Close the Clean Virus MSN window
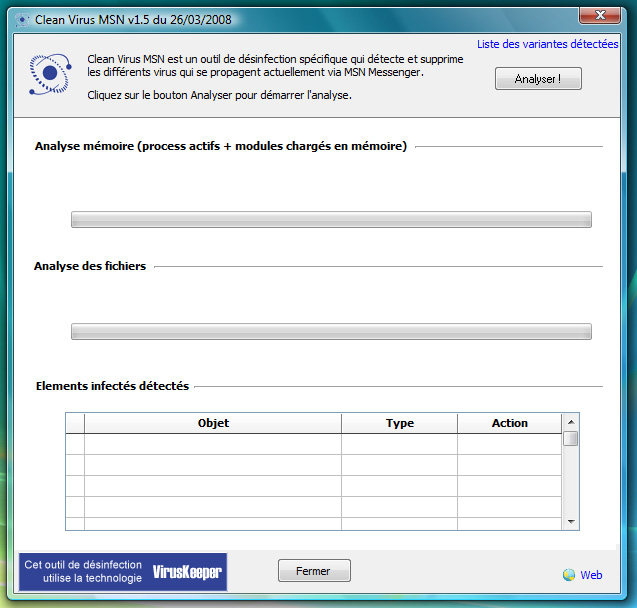Image resolution: width=637 pixels, height=608 pixels. [600, 15]
